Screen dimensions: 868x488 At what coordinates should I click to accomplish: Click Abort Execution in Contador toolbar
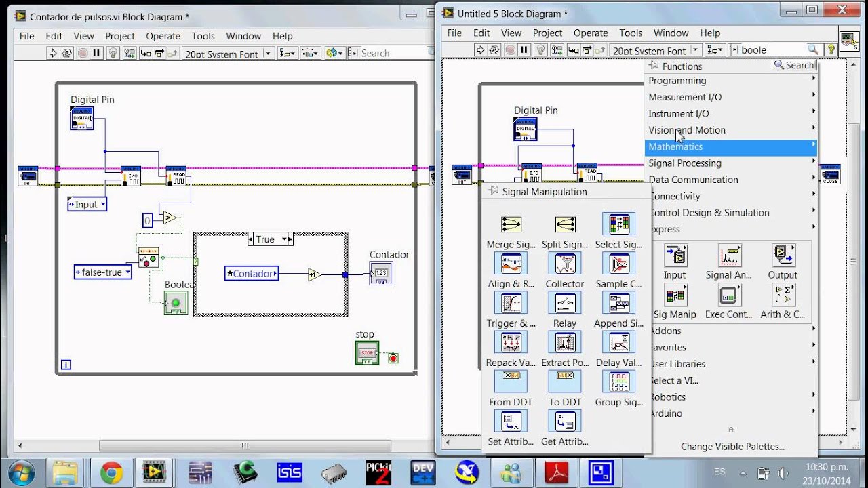pos(83,53)
